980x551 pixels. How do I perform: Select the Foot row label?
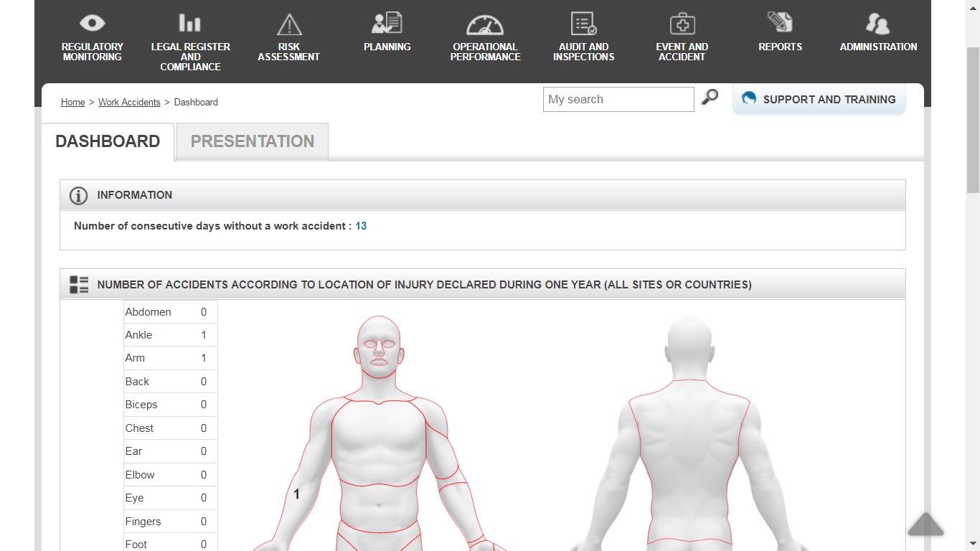tap(136, 545)
